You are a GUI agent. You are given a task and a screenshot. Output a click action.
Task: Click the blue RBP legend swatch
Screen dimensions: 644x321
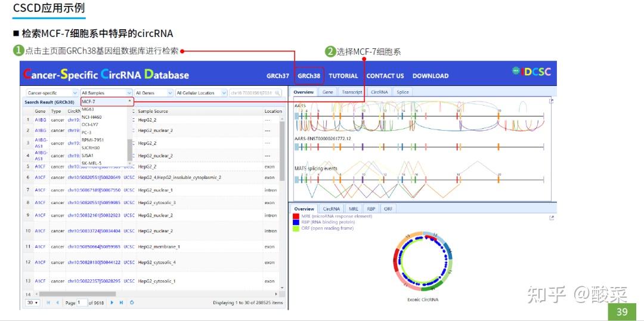click(296, 223)
